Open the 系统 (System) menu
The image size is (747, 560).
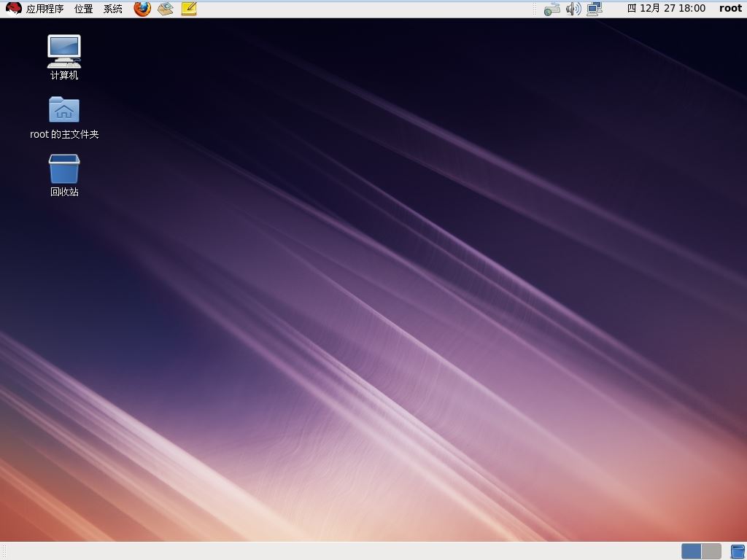[113, 9]
